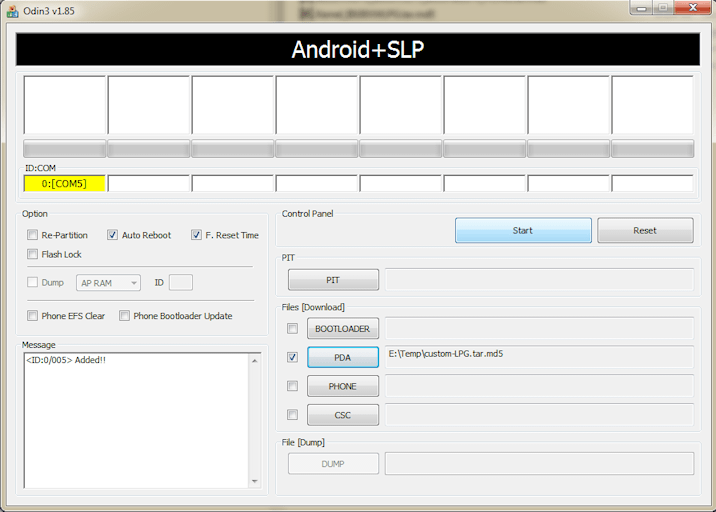Screen dimensions: 716x512
Task: Click the CSC file button
Action: tap(342, 415)
